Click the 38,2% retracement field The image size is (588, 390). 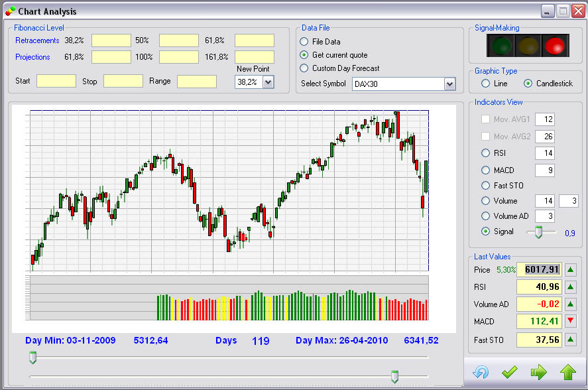point(111,40)
